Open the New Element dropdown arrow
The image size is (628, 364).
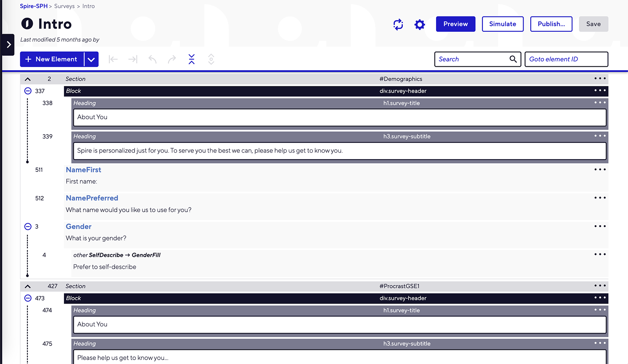click(x=91, y=60)
